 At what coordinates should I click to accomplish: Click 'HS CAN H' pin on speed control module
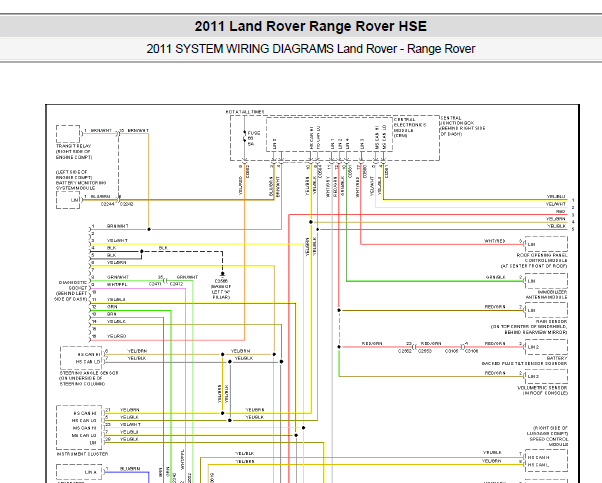point(539,458)
